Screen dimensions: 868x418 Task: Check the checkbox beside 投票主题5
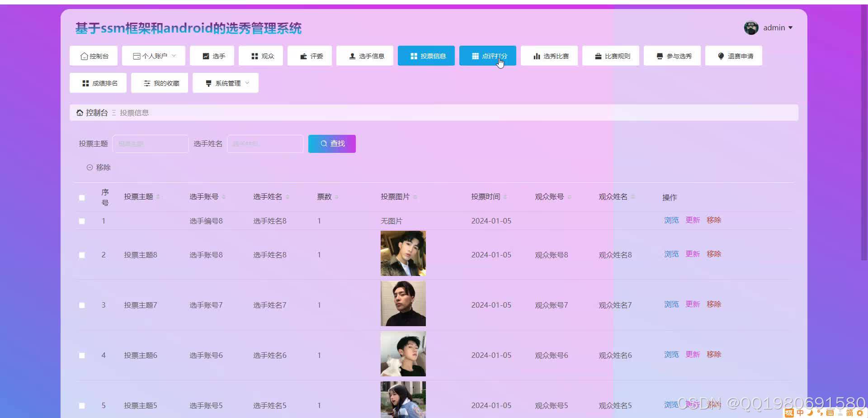(82, 405)
